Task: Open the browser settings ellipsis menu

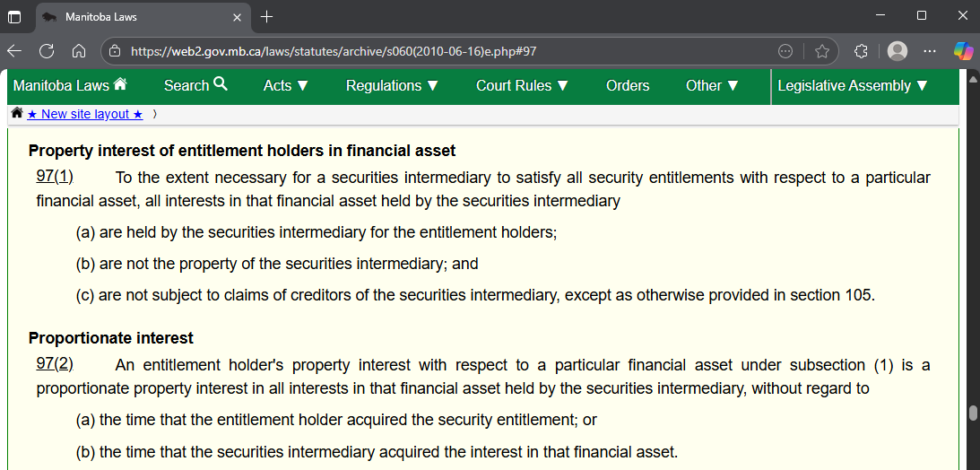Action: (930, 51)
